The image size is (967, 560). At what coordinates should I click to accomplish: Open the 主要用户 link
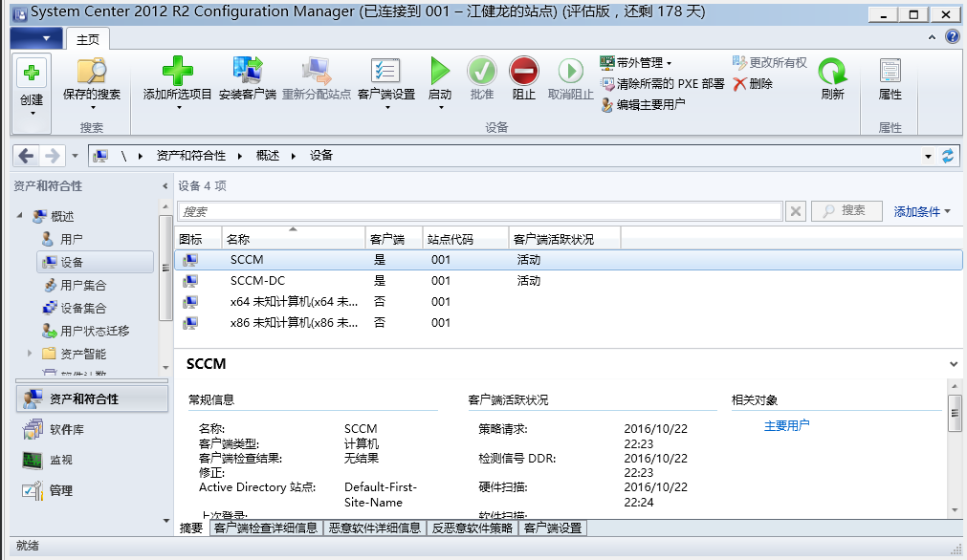coord(786,425)
